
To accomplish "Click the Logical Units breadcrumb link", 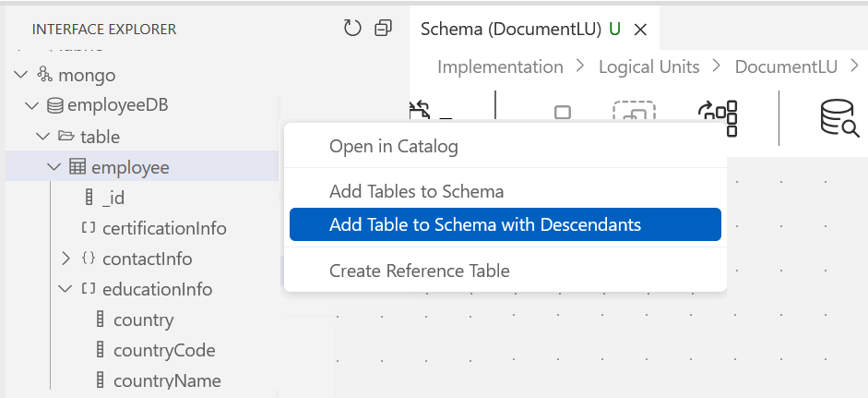I will coord(648,66).
